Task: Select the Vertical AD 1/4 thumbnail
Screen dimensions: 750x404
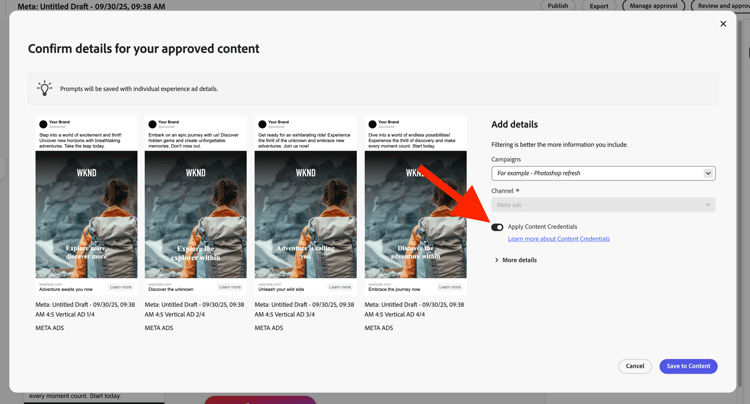Action: tap(86, 205)
